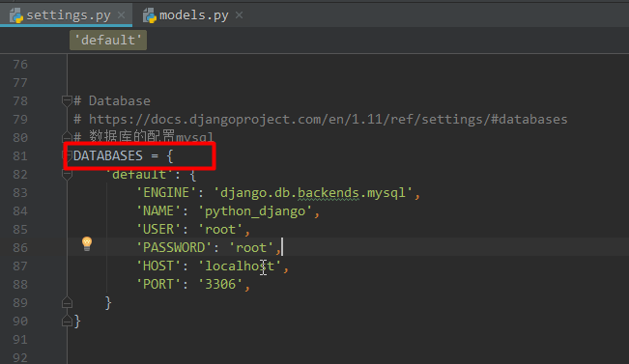Screen dimensions: 629x364
Task: Close the models.py tab
Action: [239, 15]
